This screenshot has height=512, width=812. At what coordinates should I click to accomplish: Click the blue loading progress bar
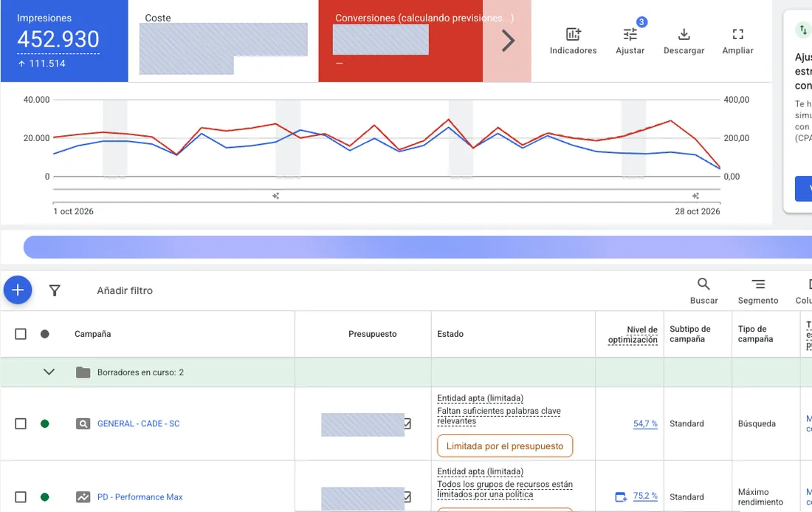point(417,247)
